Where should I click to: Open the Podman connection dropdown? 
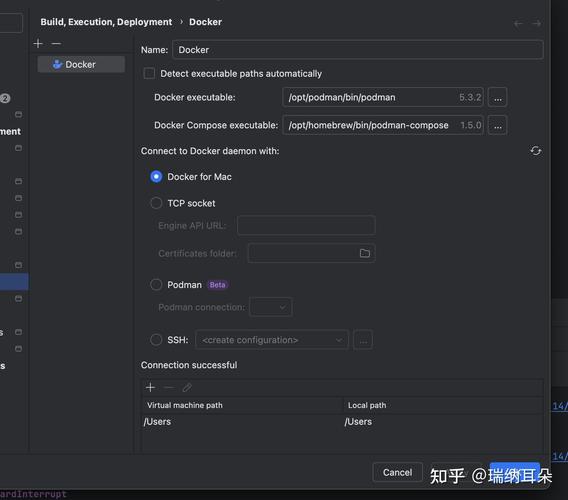click(271, 307)
